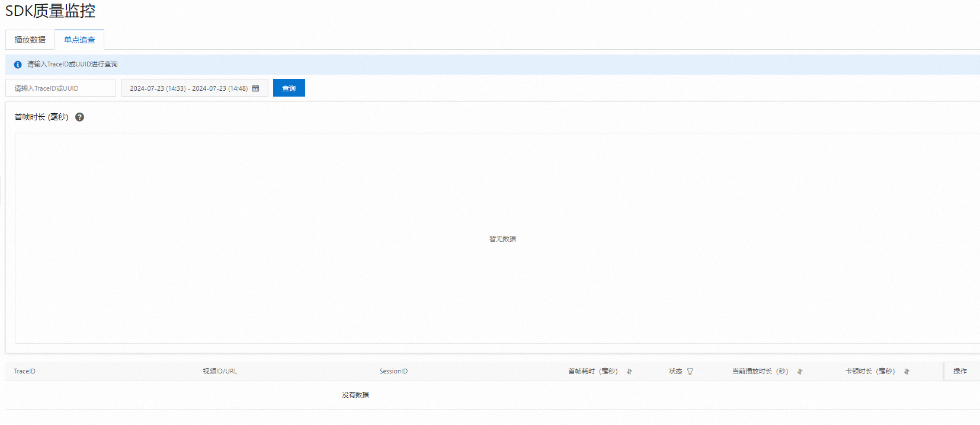Sort by 首帧耗时 (毫秒) column
The width and height of the screenshot is (980, 425).
coord(629,372)
